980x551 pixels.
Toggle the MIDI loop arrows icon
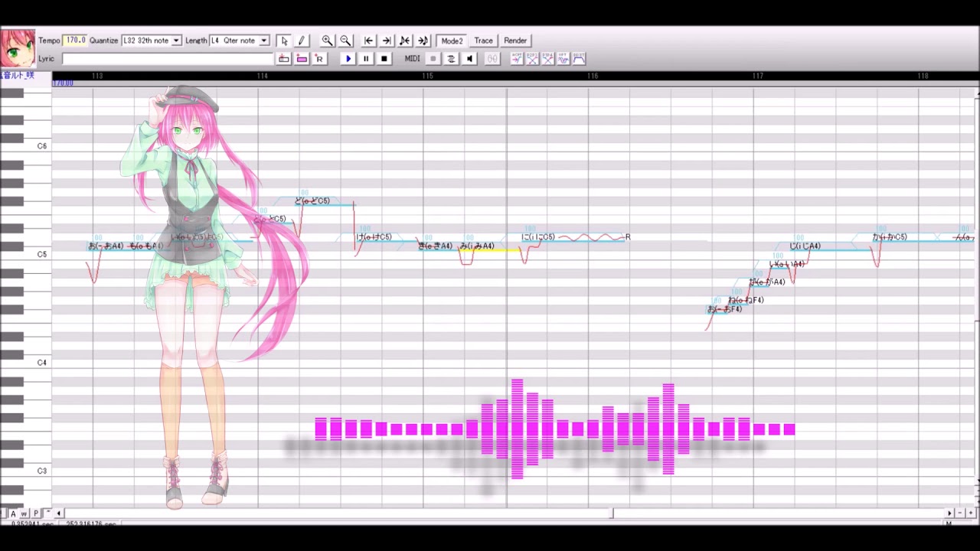451,59
